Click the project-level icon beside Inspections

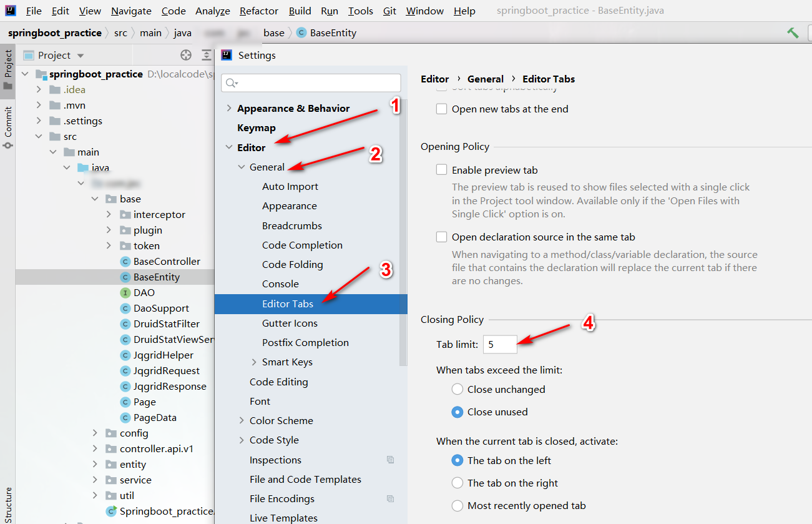[x=390, y=460]
